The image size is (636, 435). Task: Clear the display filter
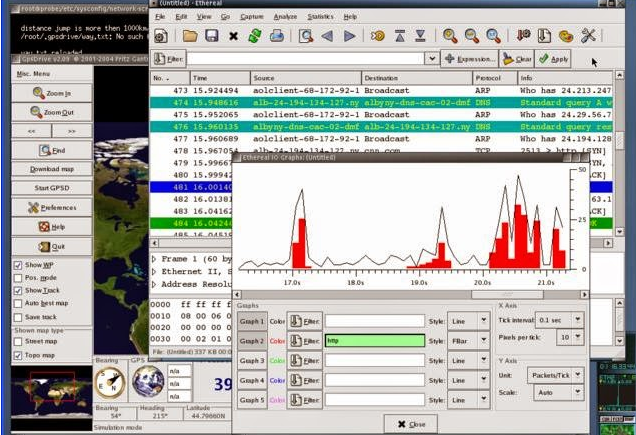point(517,59)
